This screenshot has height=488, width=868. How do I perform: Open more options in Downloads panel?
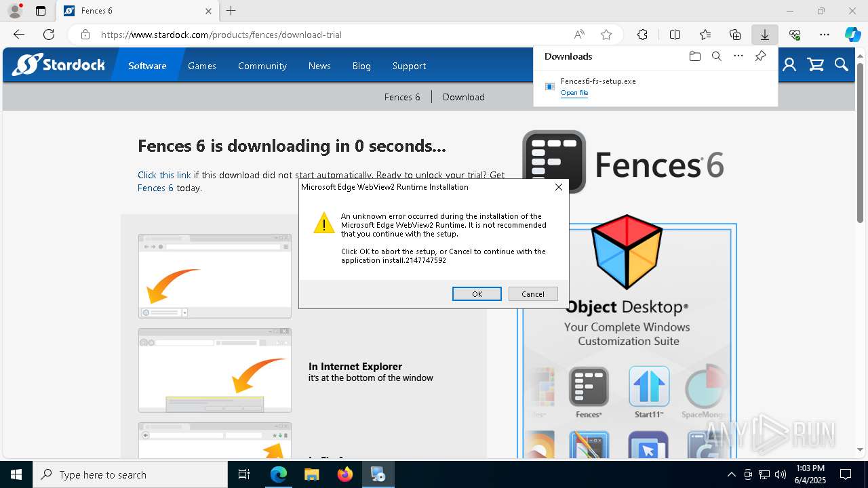(738, 56)
